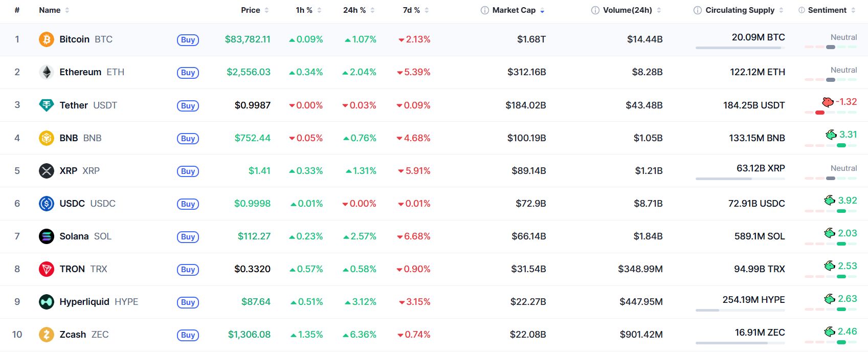The width and height of the screenshot is (868, 352).
Task: Buy Zcash using its Buy button
Action: (x=188, y=335)
